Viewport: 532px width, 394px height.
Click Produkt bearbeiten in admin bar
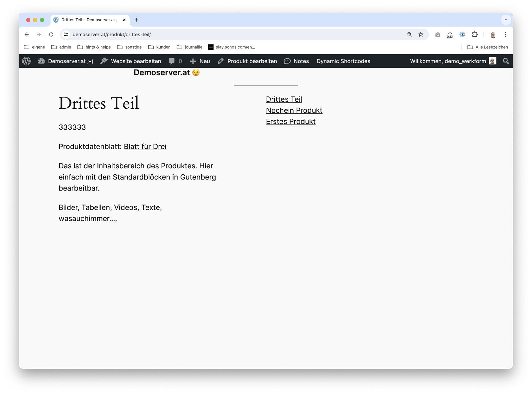pyautogui.click(x=247, y=61)
